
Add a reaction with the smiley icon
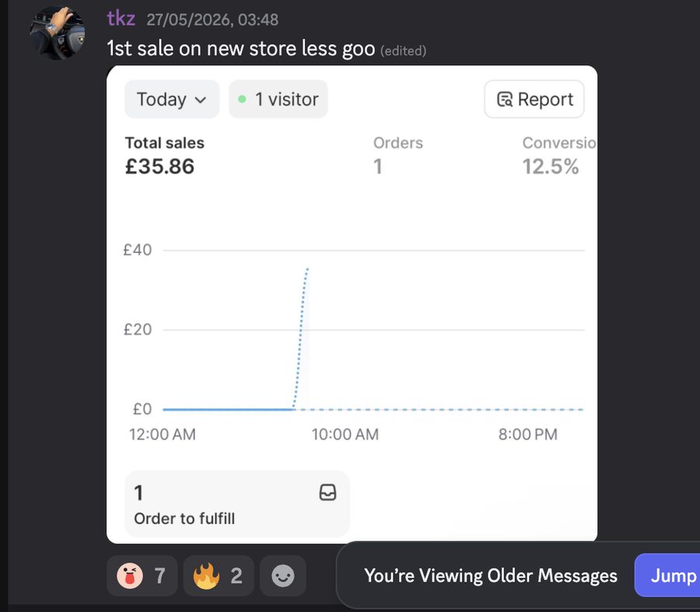(283, 575)
